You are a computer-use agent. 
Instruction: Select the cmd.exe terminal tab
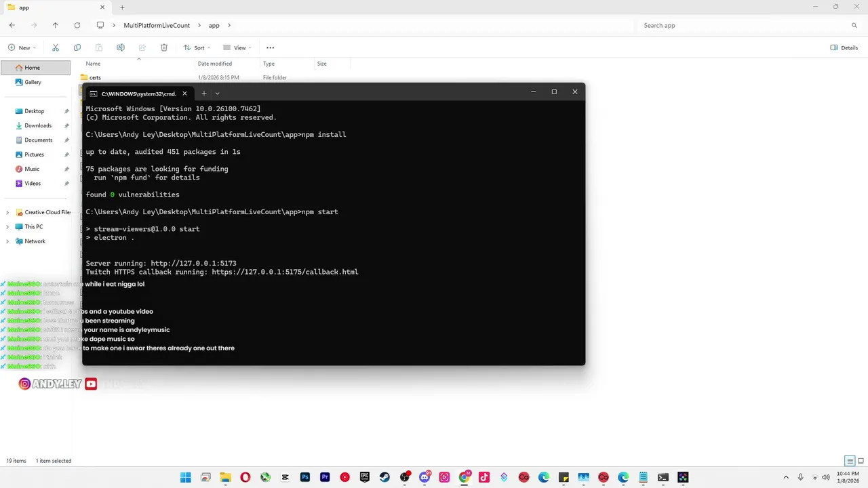[138, 94]
